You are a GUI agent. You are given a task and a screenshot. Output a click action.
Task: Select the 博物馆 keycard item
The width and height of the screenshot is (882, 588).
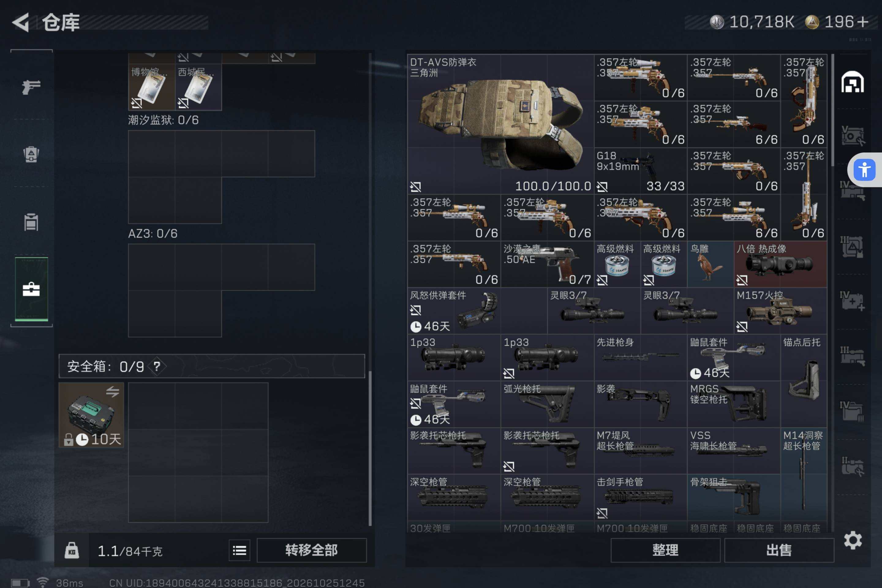coord(152,87)
